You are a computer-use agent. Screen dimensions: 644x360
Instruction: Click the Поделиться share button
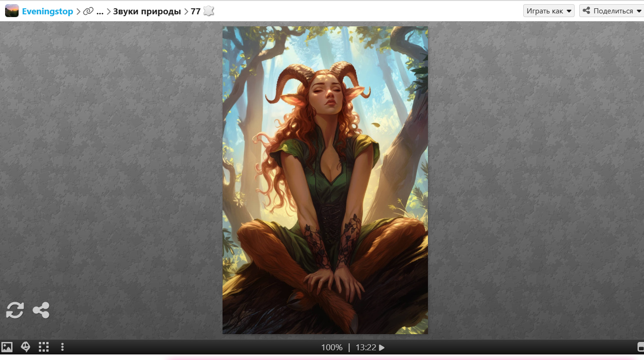(611, 11)
